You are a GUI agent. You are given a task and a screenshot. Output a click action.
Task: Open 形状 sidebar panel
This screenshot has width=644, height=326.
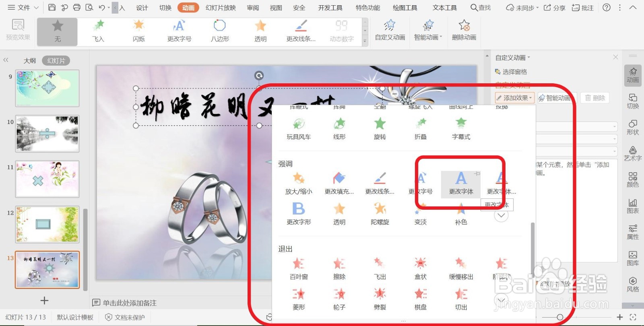click(x=633, y=127)
